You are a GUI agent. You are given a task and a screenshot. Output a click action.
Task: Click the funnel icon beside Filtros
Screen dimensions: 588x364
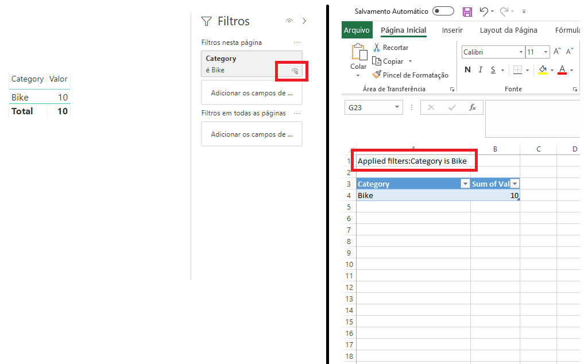(207, 21)
